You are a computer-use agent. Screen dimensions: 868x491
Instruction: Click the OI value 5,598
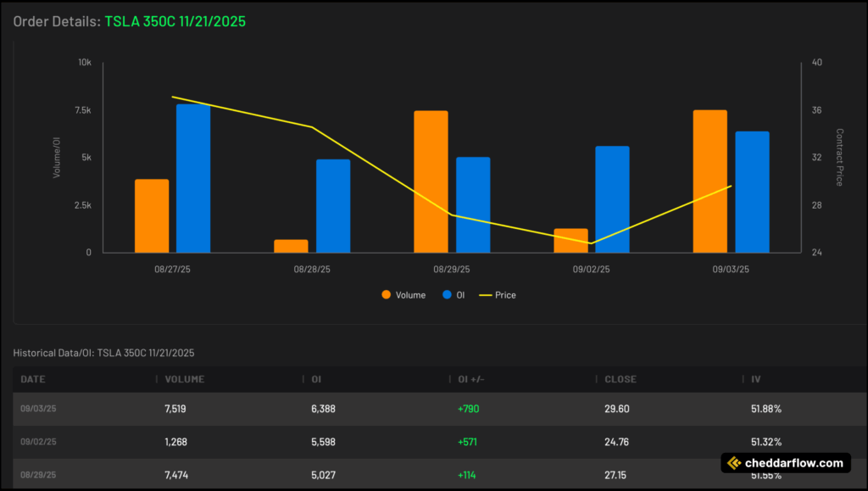pos(323,443)
